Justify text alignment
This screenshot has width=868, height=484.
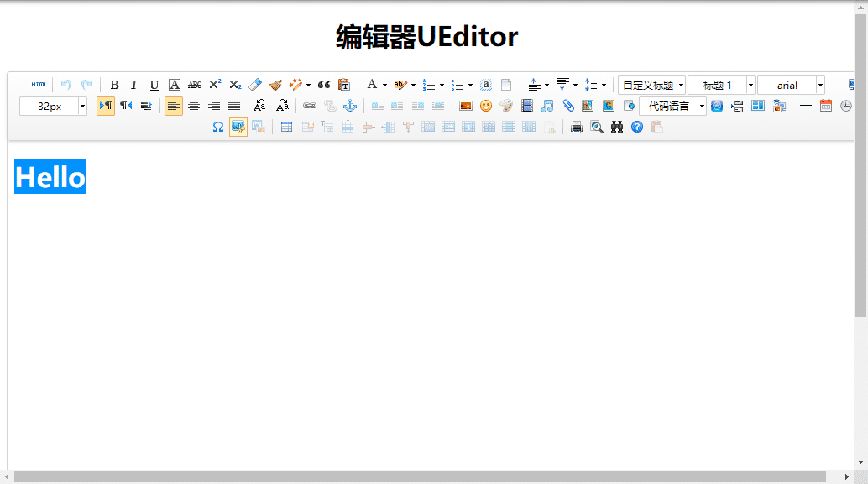pyautogui.click(x=234, y=106)
